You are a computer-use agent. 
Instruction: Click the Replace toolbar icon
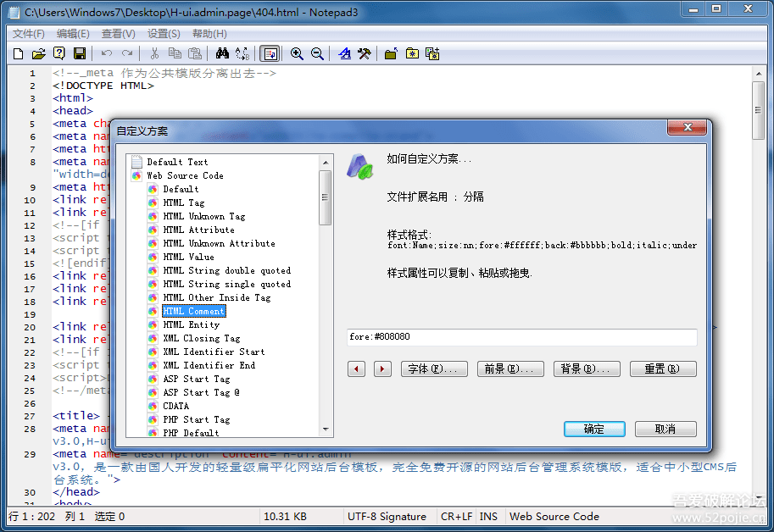pos(242,53)
